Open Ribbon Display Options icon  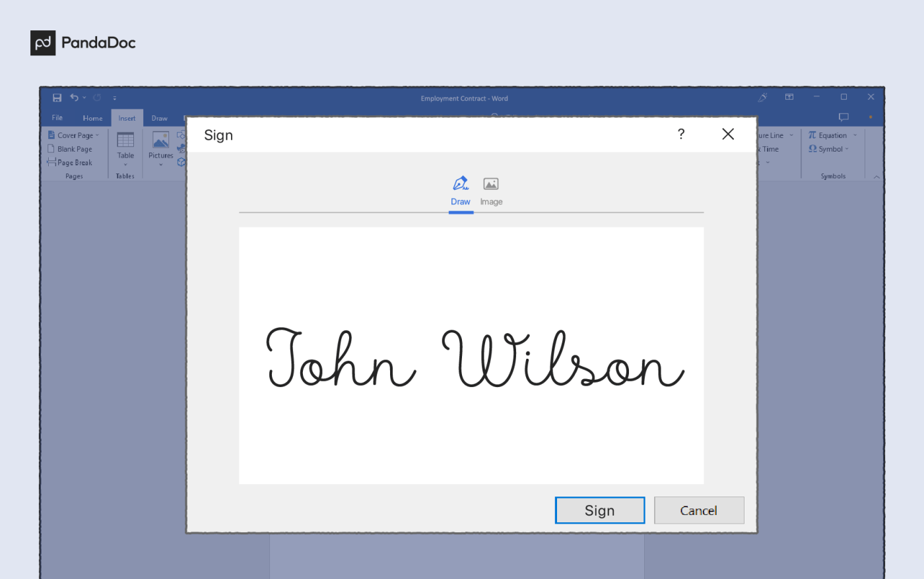point(789,97)
